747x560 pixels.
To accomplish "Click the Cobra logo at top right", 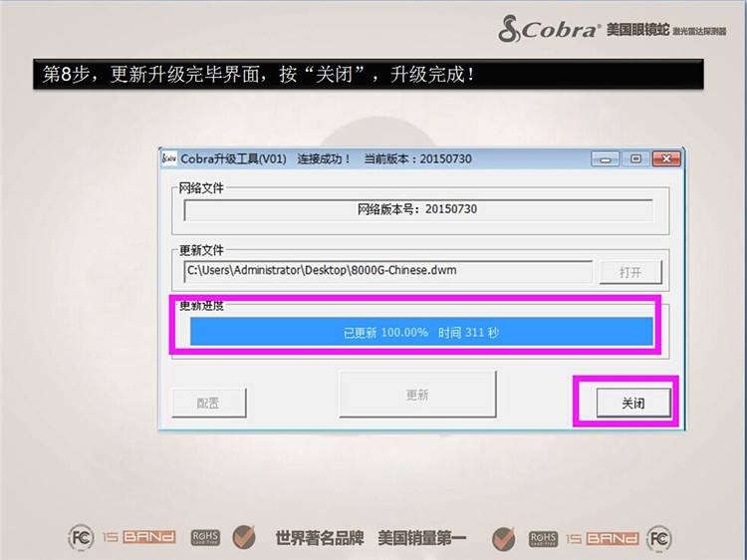I will point(548,29).
